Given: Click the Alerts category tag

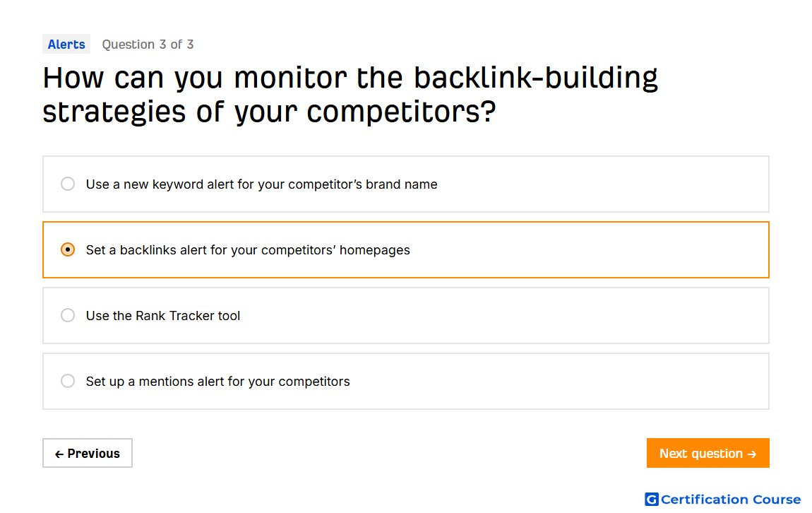Looking at the screenshot, I should point(66,44).
